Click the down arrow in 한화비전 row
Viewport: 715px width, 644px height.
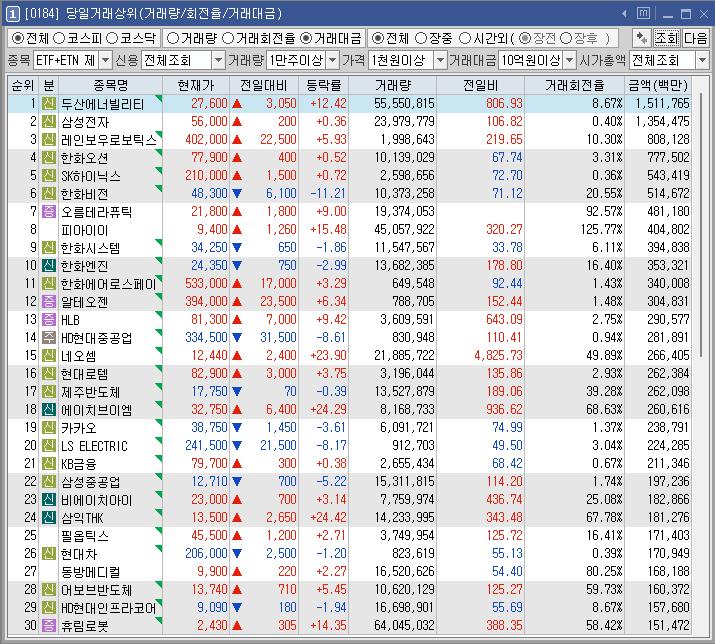[237, 193]
